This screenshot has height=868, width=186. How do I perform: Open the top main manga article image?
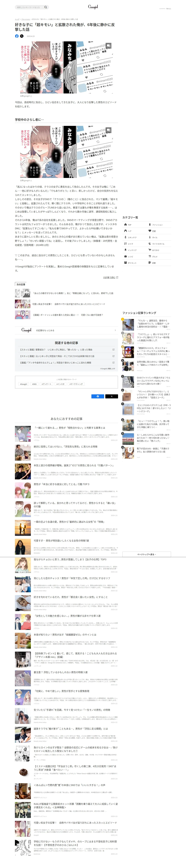click(66, 67)
